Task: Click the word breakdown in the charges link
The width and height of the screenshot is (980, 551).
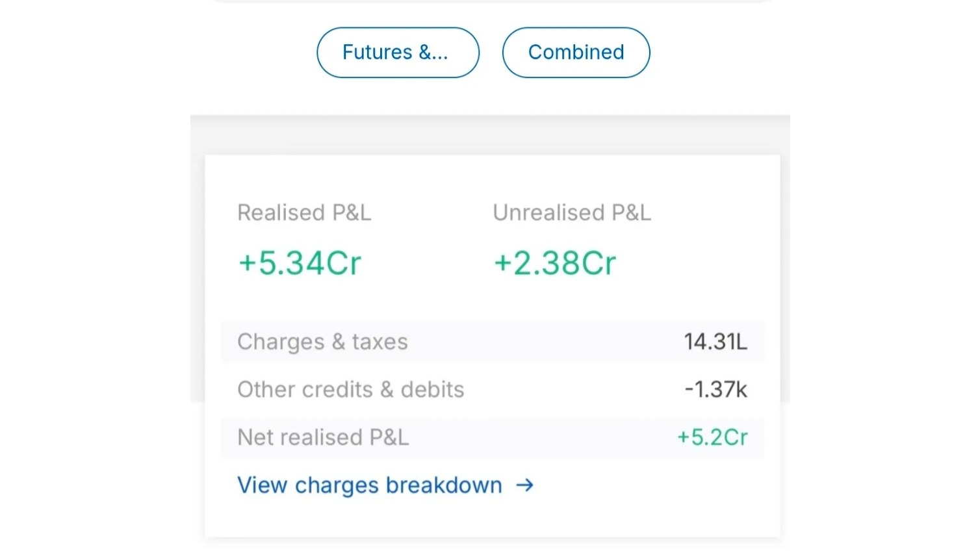Action: [x=444, y=485]
